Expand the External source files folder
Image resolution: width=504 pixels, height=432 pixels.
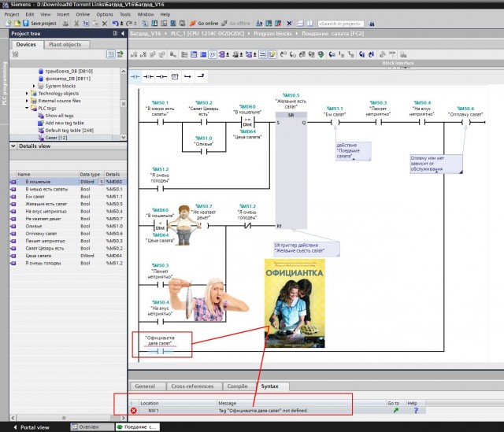(27, 101)
